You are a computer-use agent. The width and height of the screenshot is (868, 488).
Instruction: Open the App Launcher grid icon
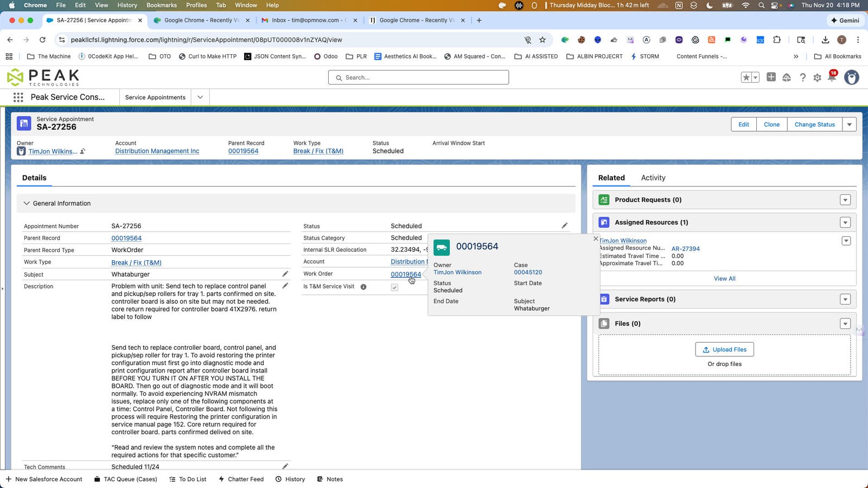point(18,98)
